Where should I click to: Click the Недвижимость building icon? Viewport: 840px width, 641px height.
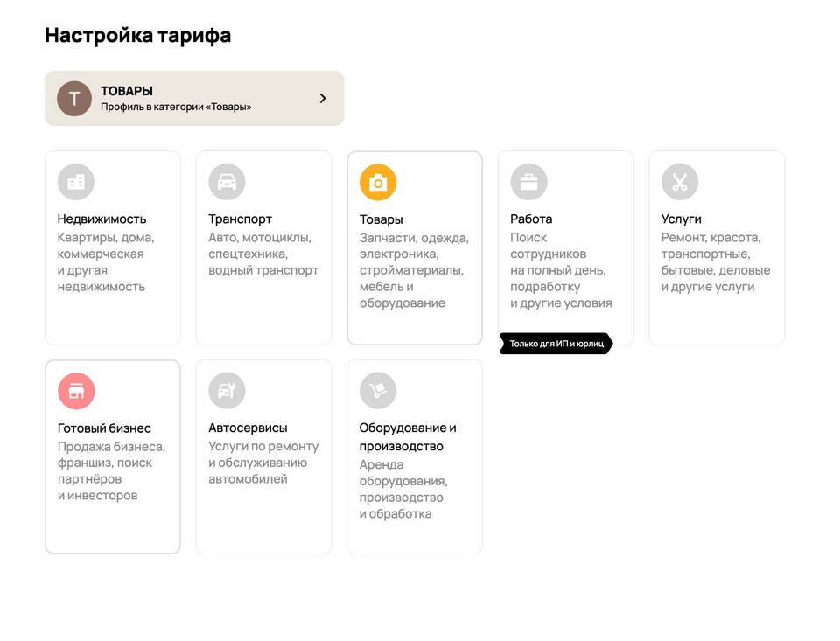click(76, 182)
